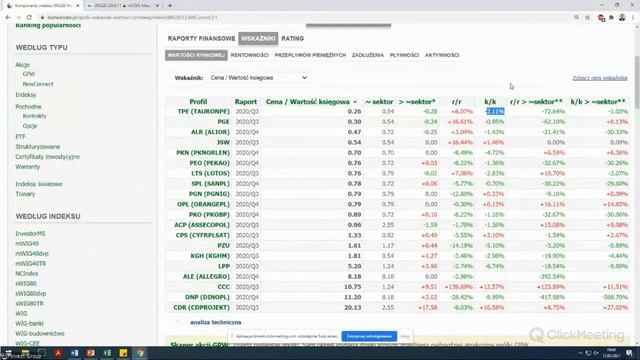
Task: Open the AKTYWNOŚCI sub-tab
Action: click(x=442, y=55)
